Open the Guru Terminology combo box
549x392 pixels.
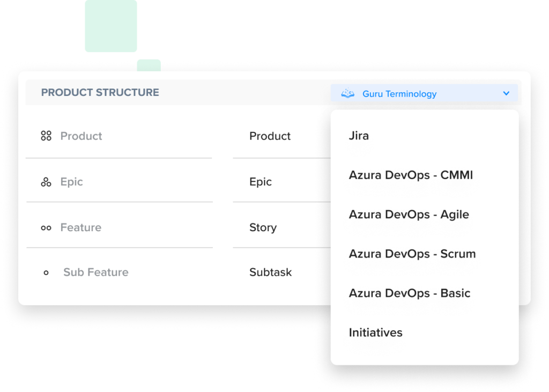point(424,94)
